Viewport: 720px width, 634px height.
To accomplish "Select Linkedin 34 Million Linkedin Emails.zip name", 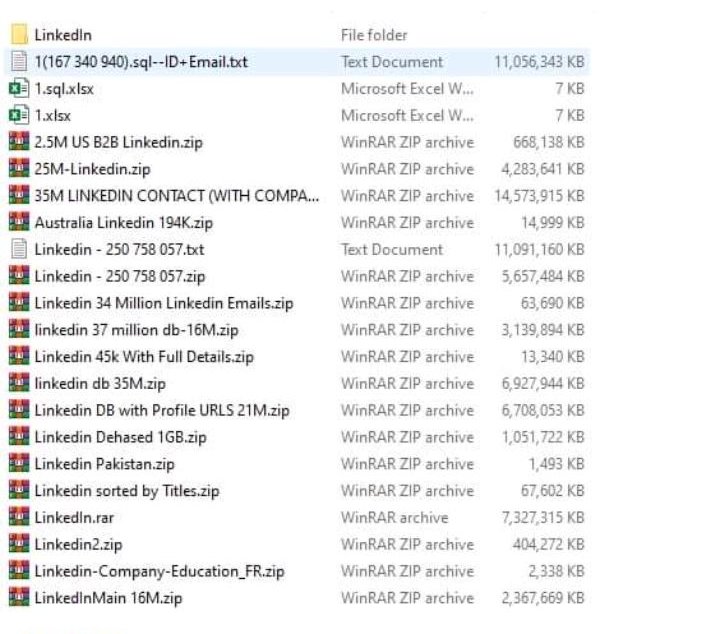I will pos(164,303).
